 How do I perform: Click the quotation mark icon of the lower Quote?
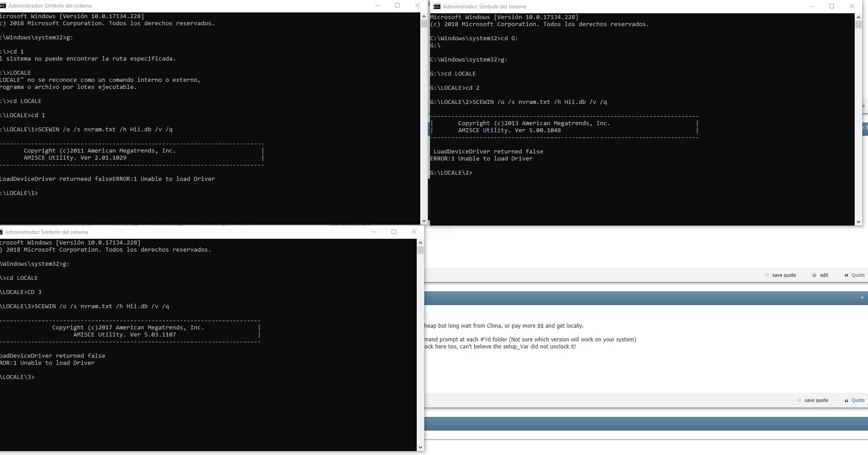(846, 400)
